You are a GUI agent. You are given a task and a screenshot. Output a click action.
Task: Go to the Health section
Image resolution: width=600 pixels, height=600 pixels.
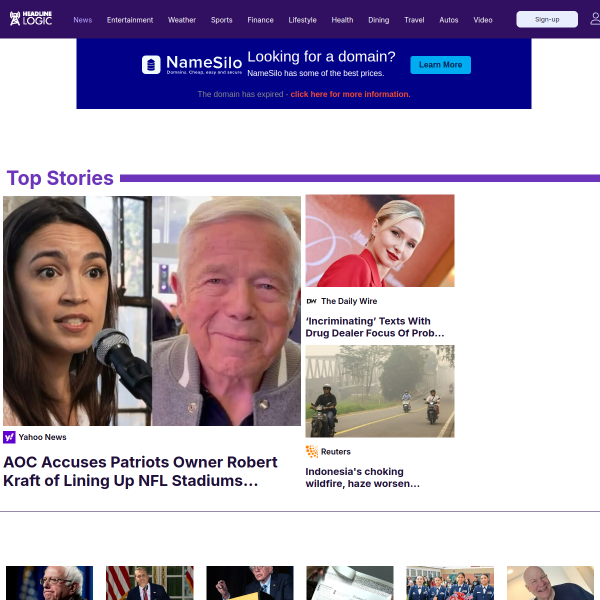pyautogui.click(x=342, y=20)
